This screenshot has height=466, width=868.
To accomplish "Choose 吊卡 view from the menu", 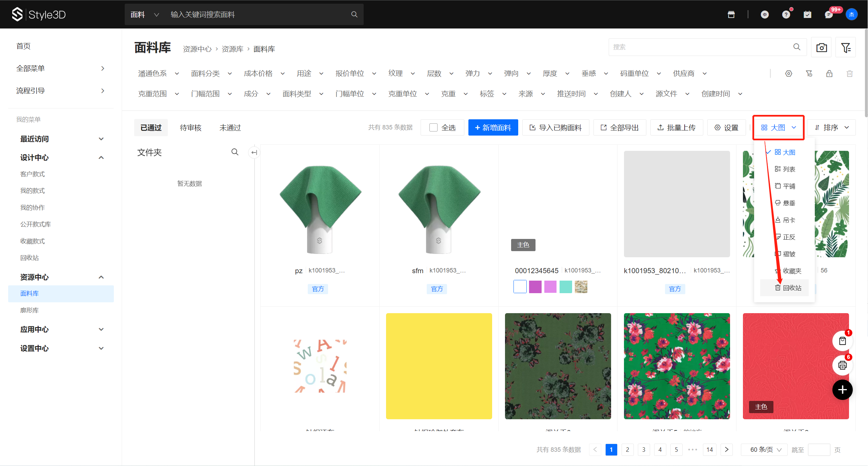I will pyautogui.click(x=785, y=220).
